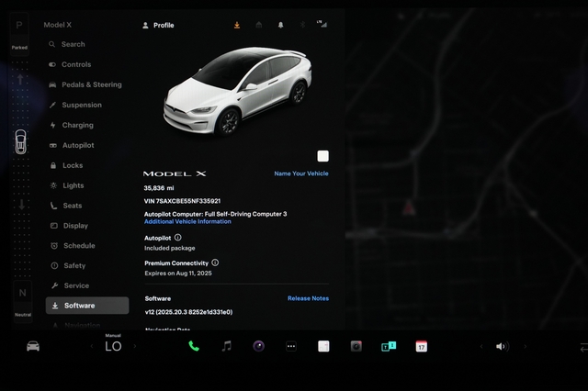Open the notifications bell icon
Screen dimensions: 588x391
coord(280,25)
